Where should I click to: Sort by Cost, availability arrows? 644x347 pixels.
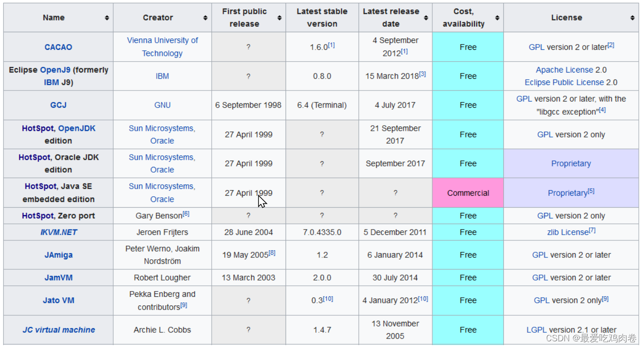click(497, 18)
